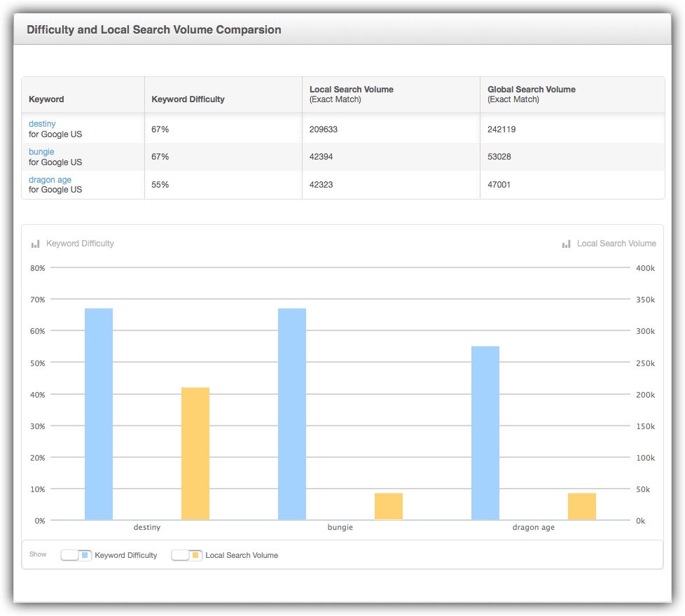This screenshot has height=616, width=685.
Task: Click the Local Search Volume label in the Show legend
Action: click(x=242, y=555)
